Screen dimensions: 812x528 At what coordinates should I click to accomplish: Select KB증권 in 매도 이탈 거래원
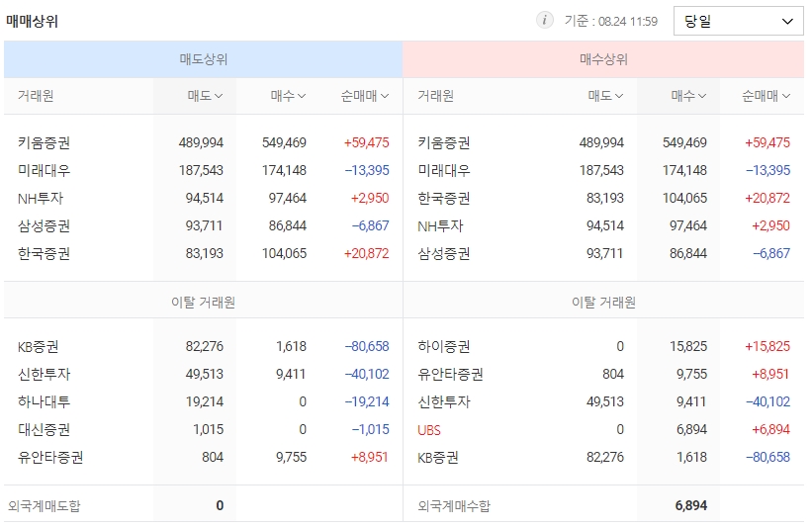click(39, 346)
